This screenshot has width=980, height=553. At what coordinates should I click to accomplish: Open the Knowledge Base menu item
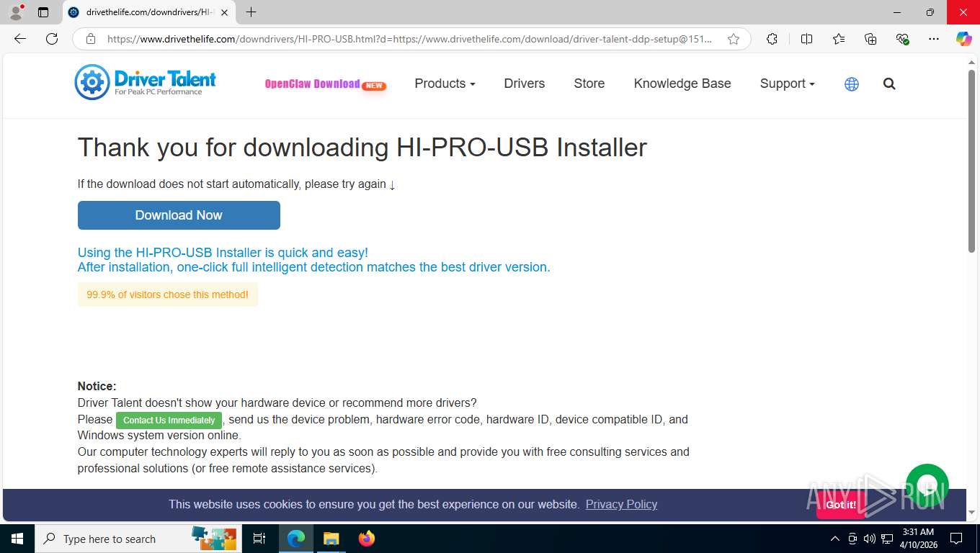(x=682, y=84)
